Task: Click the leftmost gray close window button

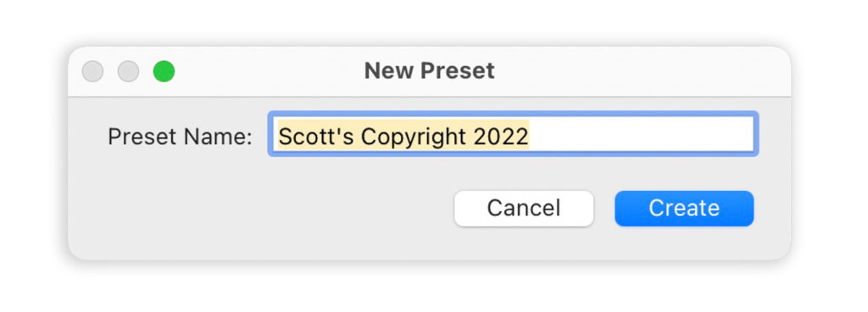Action: pyautogui.click(x=92, y=71)
